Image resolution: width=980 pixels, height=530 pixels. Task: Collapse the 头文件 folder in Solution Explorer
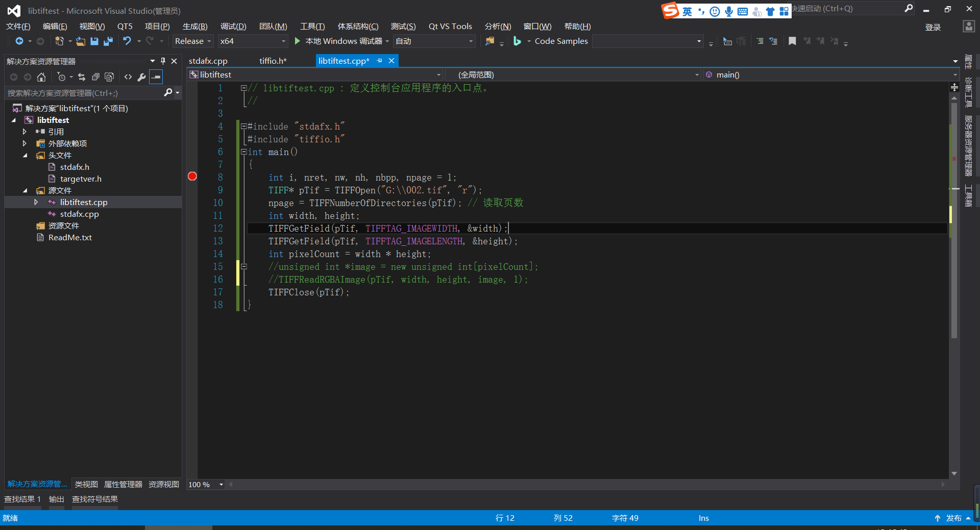tap(25, 155)
